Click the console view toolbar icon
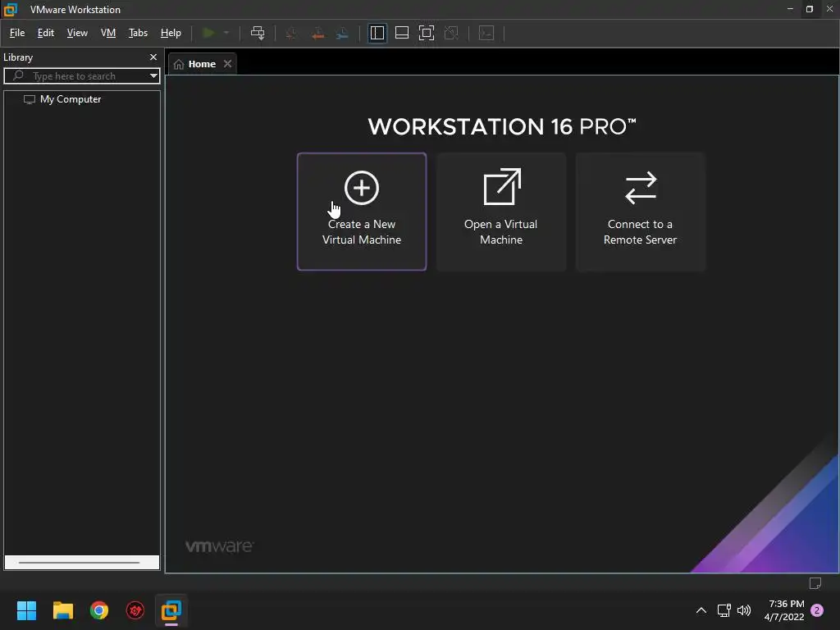 pyautogui.click(x=486, y=33)
